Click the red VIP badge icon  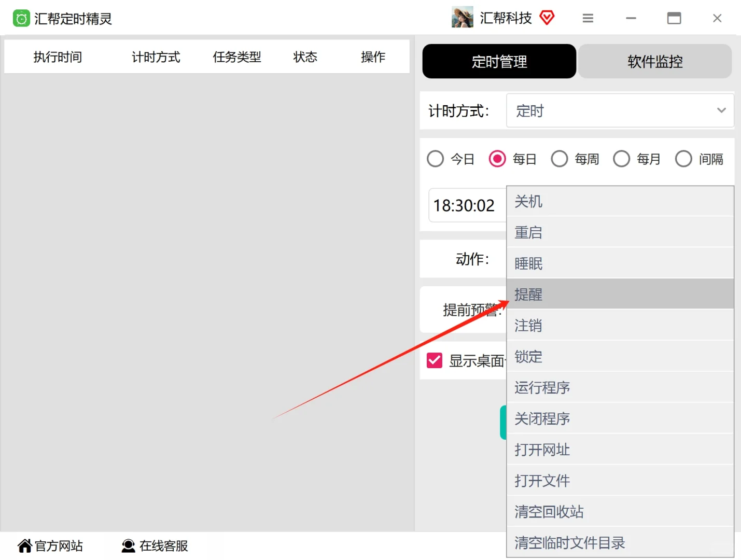click(x=548, y=17)
